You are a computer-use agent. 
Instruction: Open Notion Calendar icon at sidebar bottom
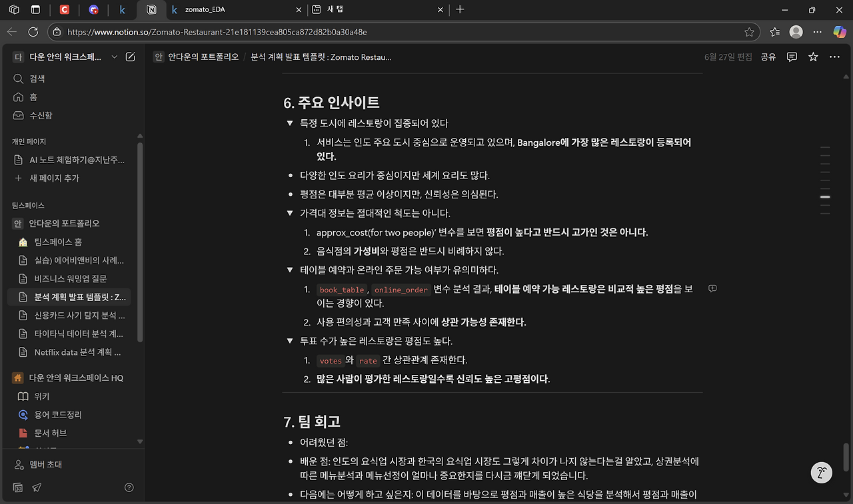click(18, 487)
